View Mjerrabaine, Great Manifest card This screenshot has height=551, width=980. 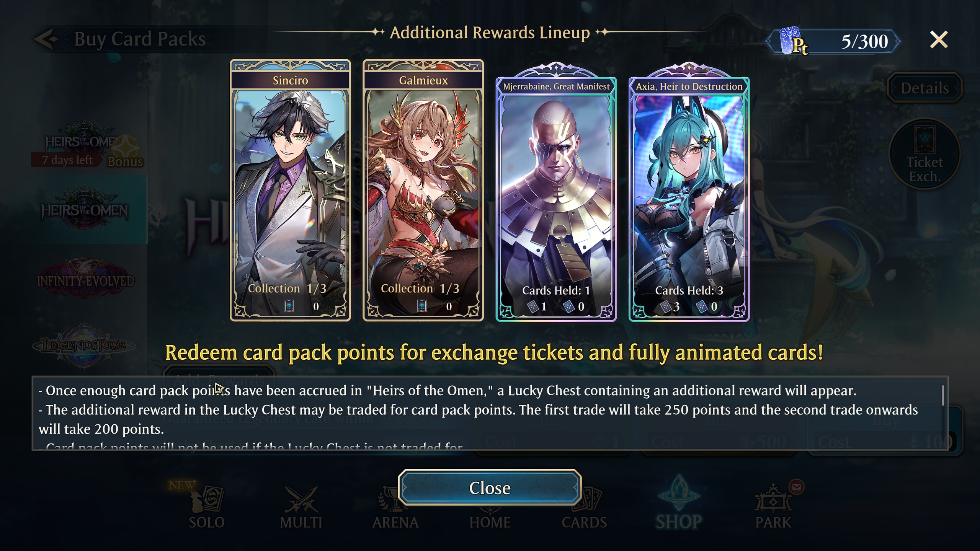point(556,192)
